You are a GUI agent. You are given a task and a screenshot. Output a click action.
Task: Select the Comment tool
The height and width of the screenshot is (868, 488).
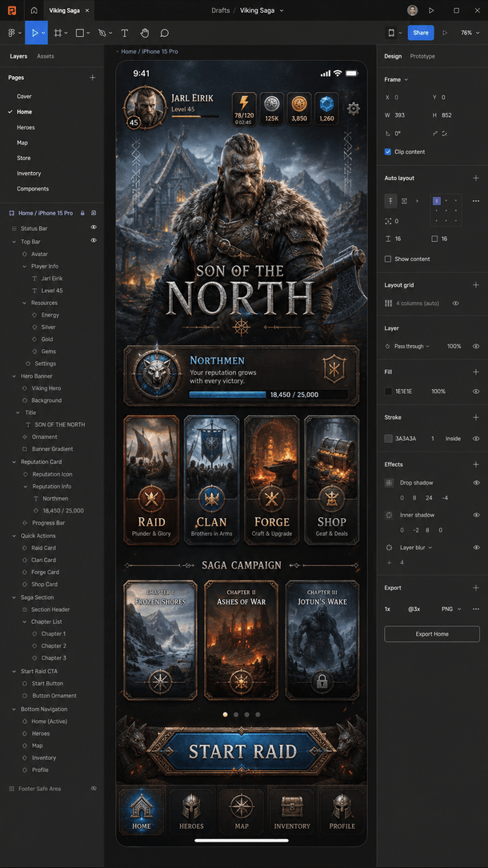164,33
